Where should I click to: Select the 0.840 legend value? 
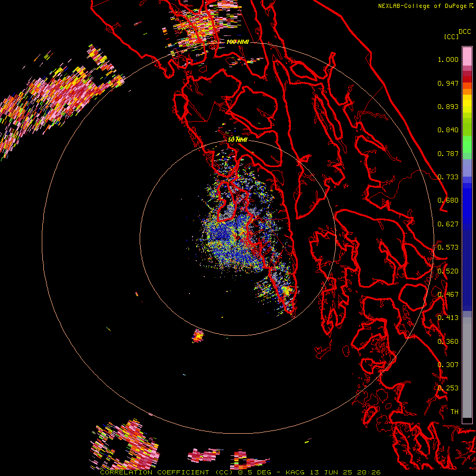click(448, 130)
